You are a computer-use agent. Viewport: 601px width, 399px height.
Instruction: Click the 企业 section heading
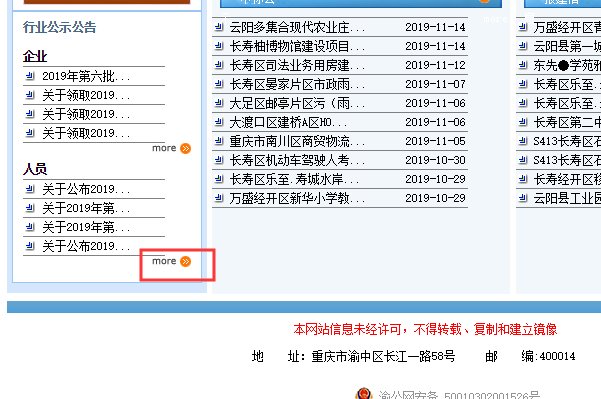[35, 56]
